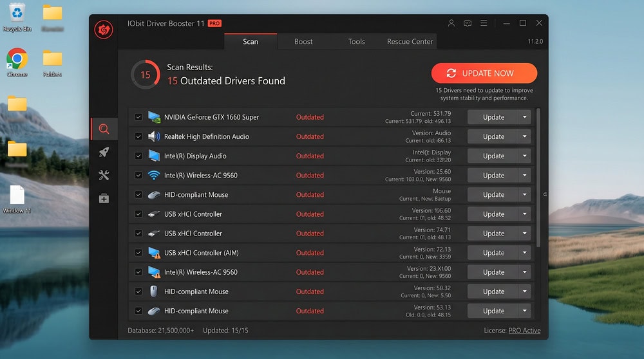Deselect the USB xHCI Controller (AIM) checkbox
Screen dimensions: 644x359
tap(138, 253)
